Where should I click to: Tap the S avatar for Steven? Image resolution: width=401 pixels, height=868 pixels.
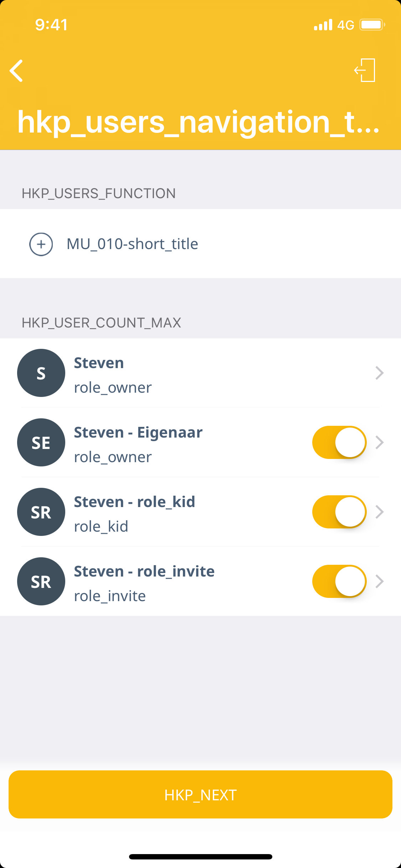(41, 373)
